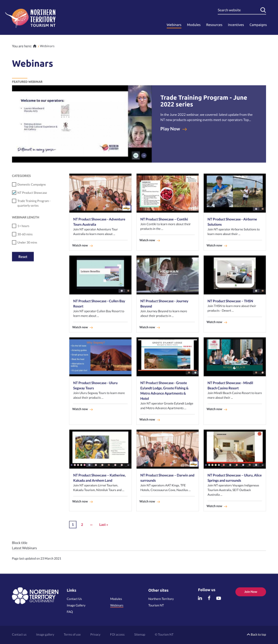Go to the Last page of results

point(103,524)
